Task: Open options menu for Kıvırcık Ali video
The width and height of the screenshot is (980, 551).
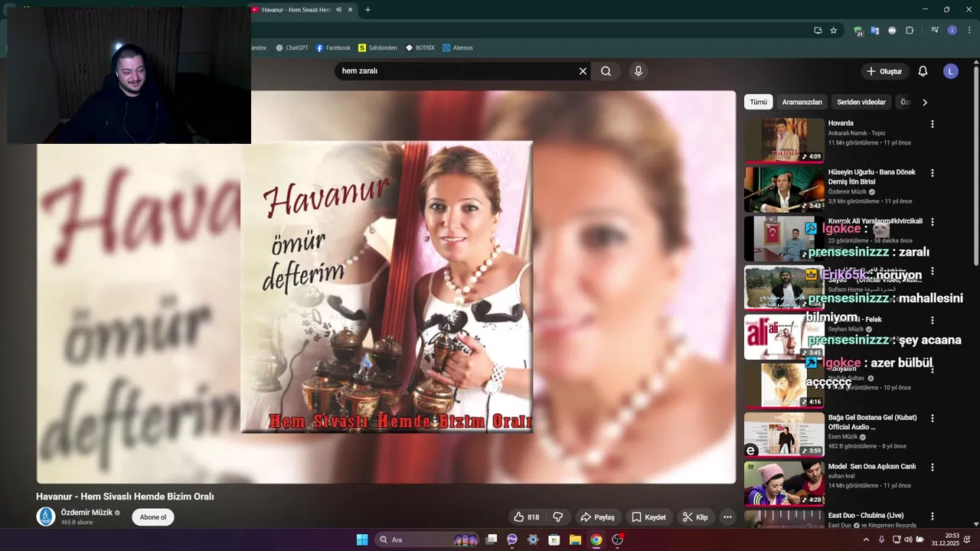Action: [x=933, y=222]
